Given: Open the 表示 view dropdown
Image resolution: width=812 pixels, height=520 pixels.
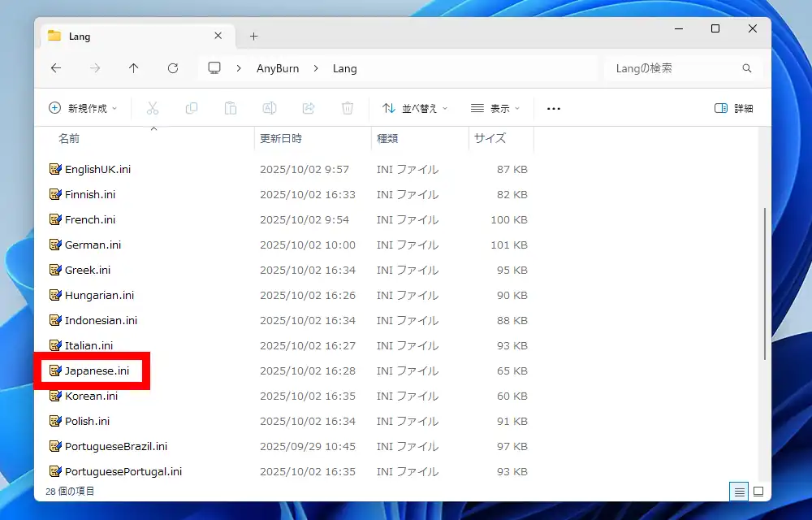Looking at the screenshot, I should pos(495,108).
